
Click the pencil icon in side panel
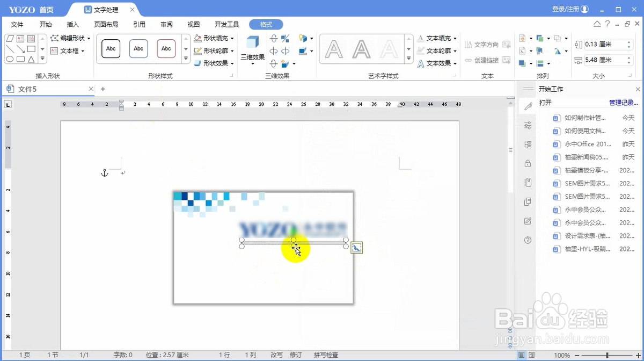point(528,106)
